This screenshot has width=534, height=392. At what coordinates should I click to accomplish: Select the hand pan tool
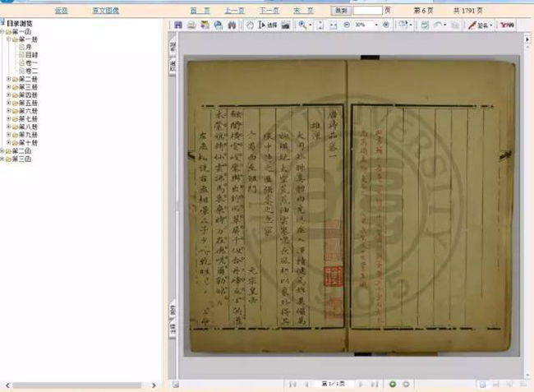coord(250,25)
